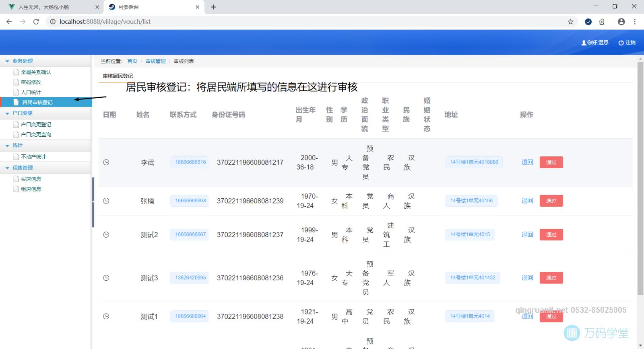Click the clock icon in 测试3 row
Viewport: 644px width, 349px height.
click(x=106, y=278)
